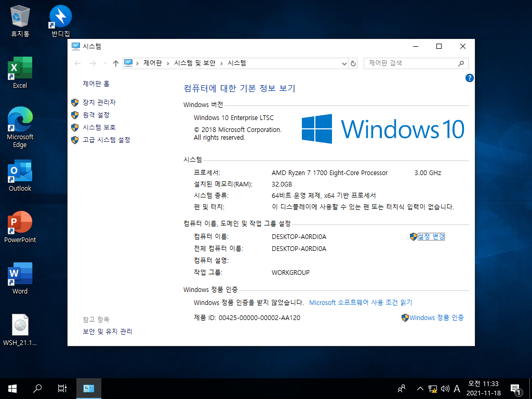Image resolution: width=532 pixels, height=399 pixels.
Task: Expand the chevron before 제어판 in the breadcrumb
Action: click(x=137, y=63)
